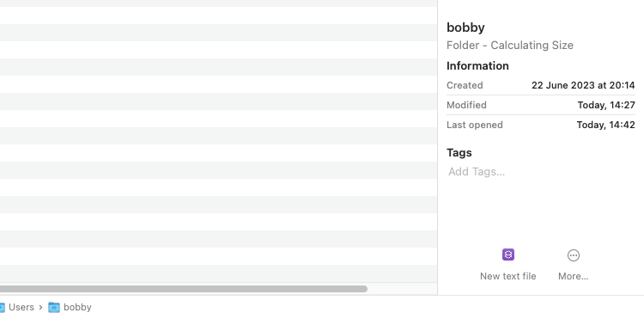
Task: Click the Created date 22 June 2023
Action: (583, 85)
